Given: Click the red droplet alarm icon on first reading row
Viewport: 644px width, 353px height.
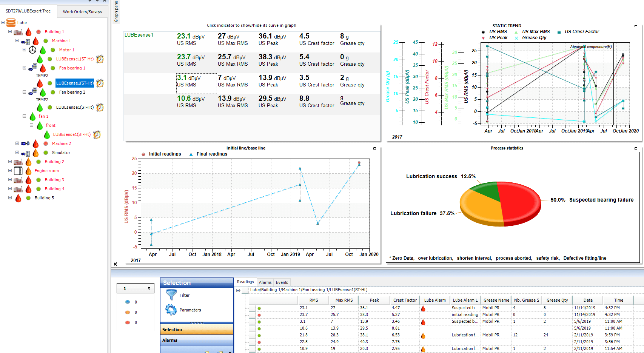Looking at the screenshot, I should 423,308.
